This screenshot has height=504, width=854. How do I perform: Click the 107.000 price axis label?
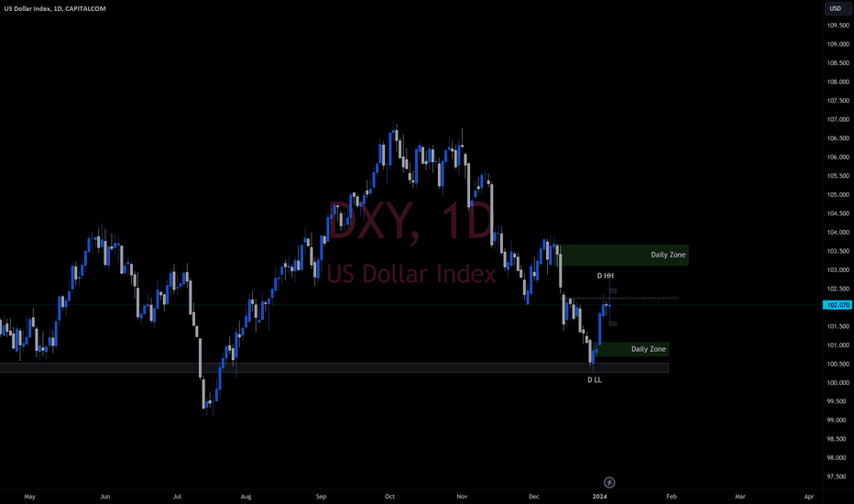(x=838, y=119)
